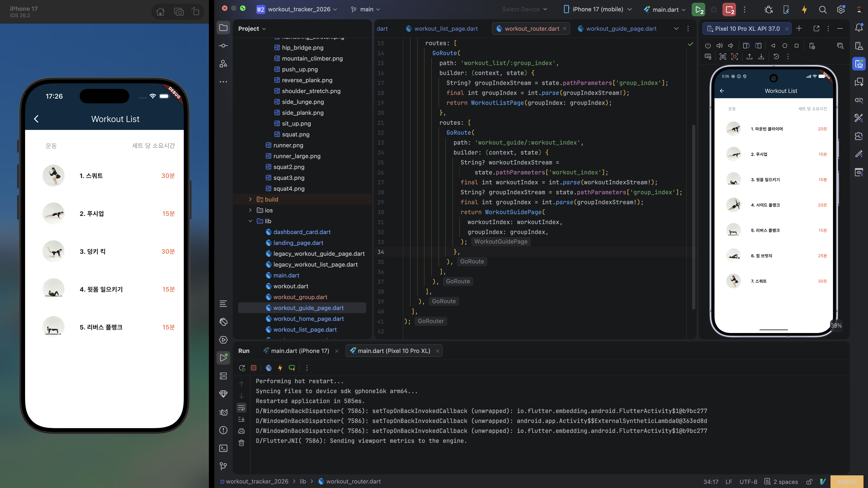Image resolution: width=868 pixels, height=488 pixels.
Task: Click emulator back navigation triangle
Action: click(x=773, y=46)
